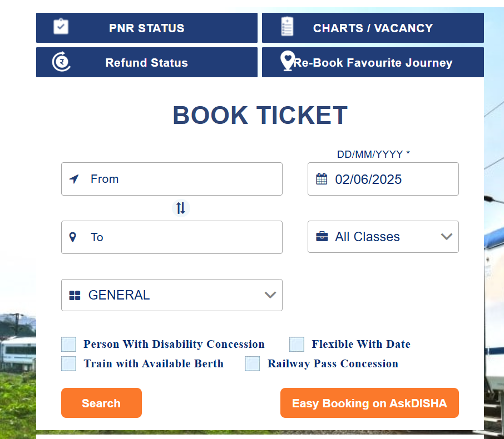
Task: Click the PNR Status clipboard check icon
Action: pyautogui.click(x=61, y=27)
